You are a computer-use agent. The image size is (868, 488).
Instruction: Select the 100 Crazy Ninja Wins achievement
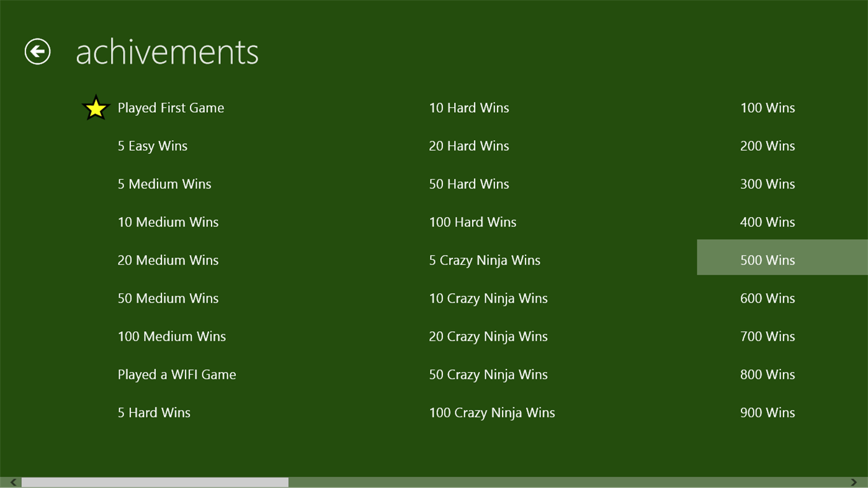(x=491, y=412)
